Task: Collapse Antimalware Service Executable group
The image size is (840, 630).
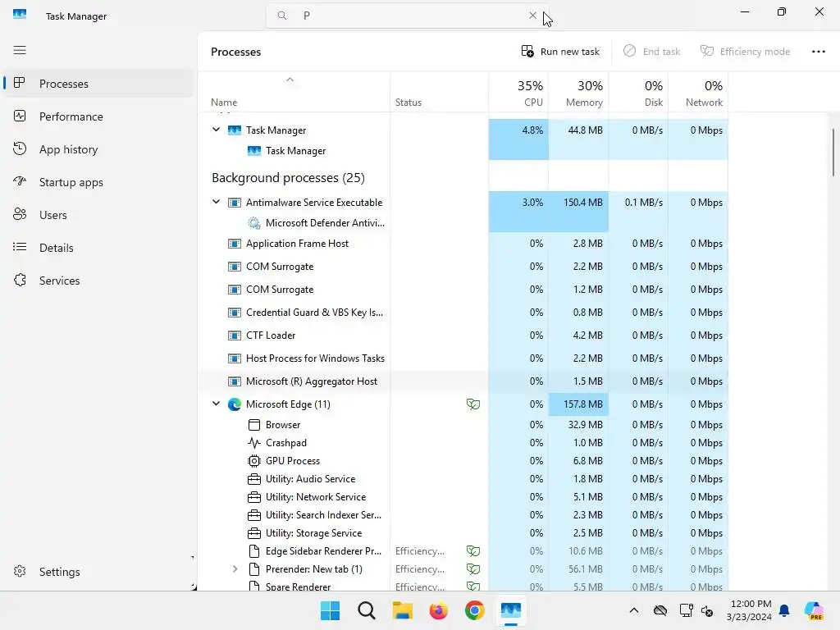Action: (216, 202)
